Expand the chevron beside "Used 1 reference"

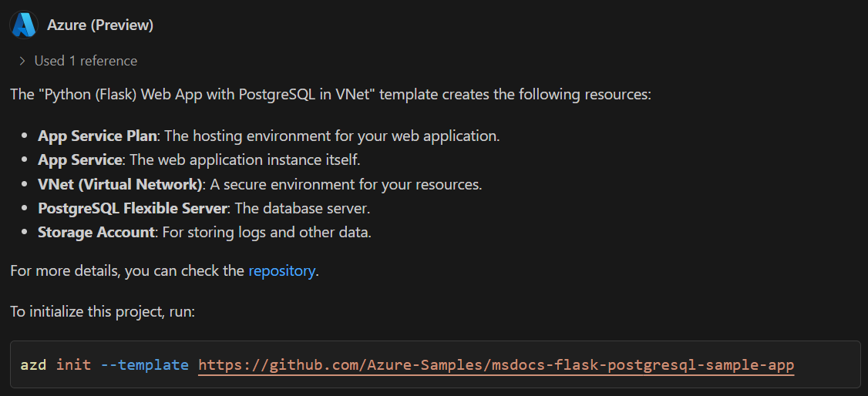coord(22,61)
